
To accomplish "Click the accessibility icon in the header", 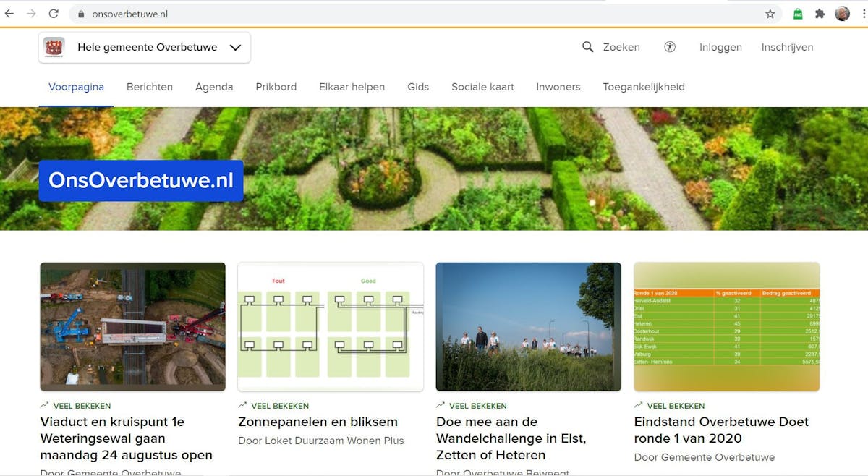I will click(670, 47).
